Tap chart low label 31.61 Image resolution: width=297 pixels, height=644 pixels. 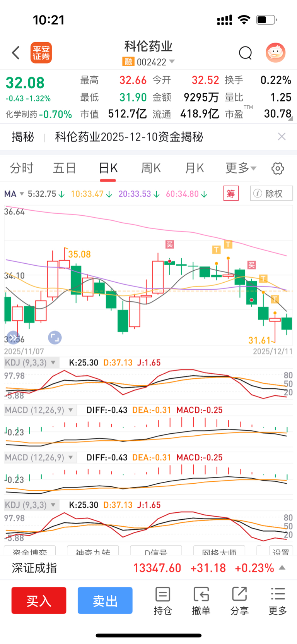pyautogui.click(x=259, y=340)
